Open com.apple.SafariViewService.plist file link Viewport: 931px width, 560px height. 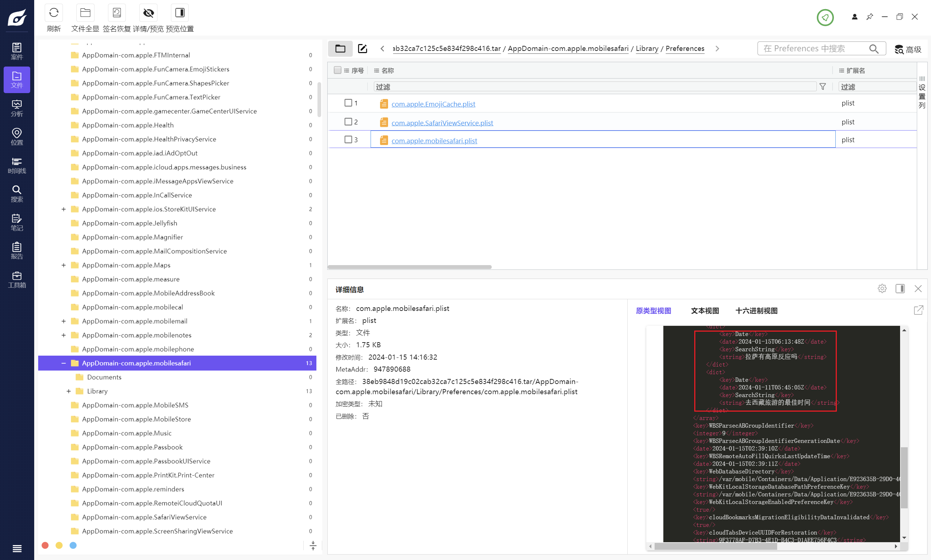tap(442, 123)
